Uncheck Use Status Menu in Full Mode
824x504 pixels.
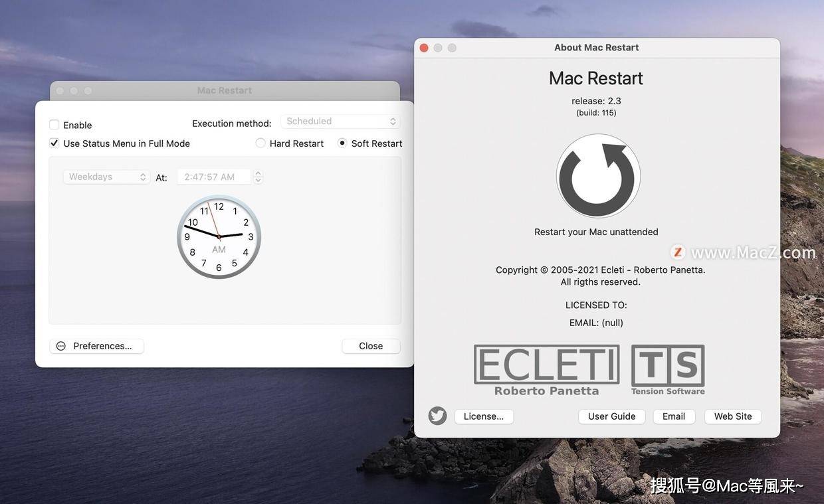click(54, 143)
